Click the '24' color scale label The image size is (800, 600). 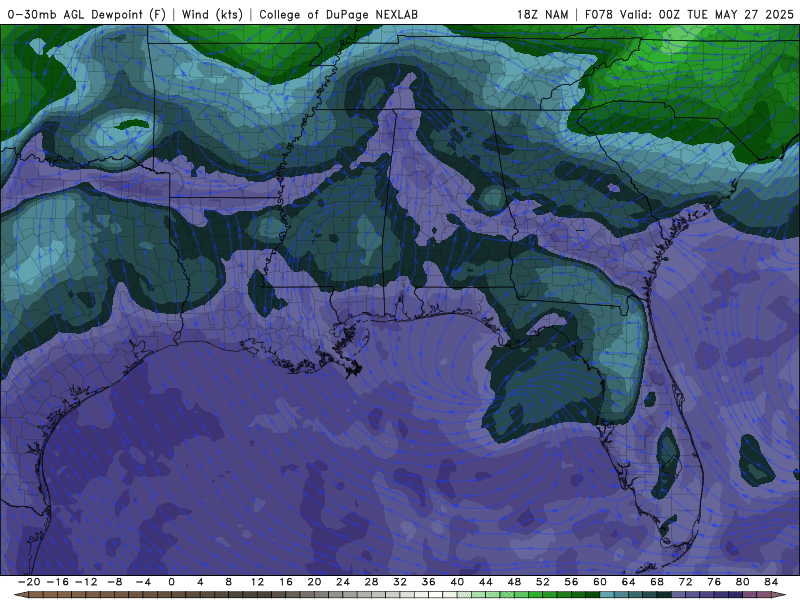pos(343,582)
